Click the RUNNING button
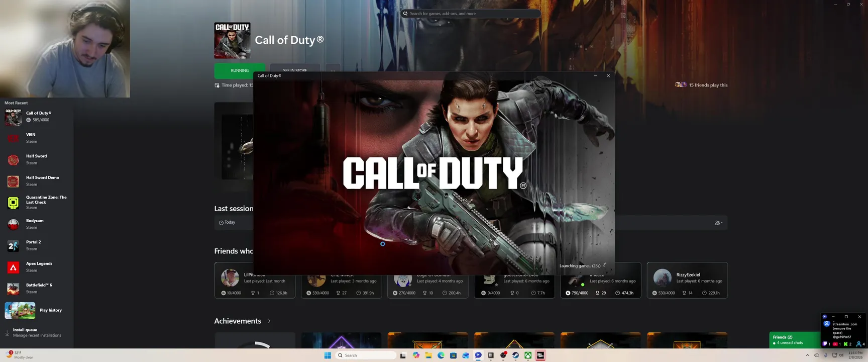868x362 pixels. coord(240,70)
